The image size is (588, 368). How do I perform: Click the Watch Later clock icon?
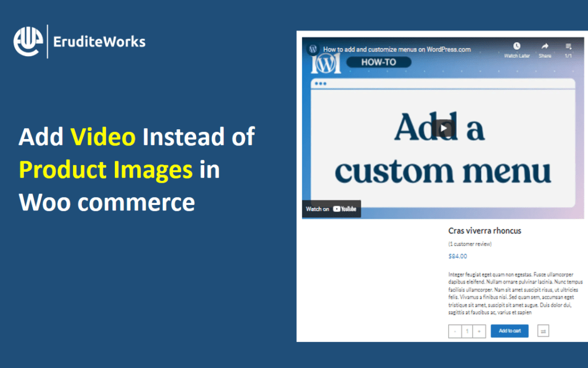[x=516, y=46]
